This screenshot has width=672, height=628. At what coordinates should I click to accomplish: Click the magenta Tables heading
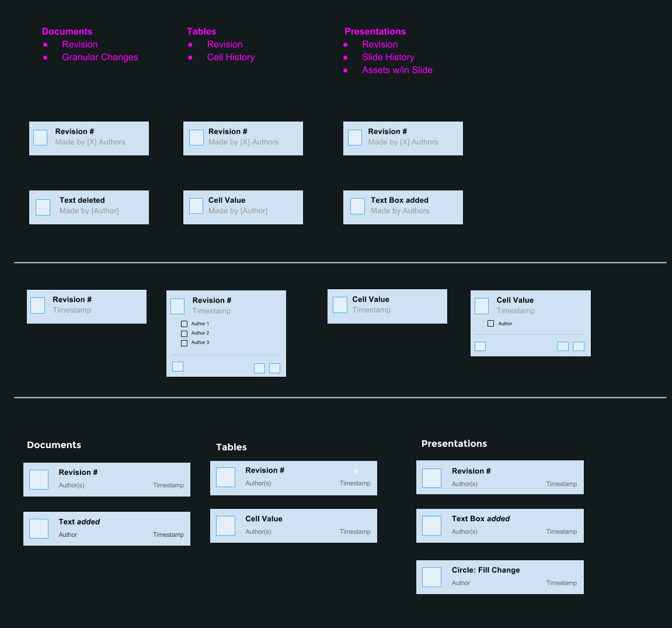[201, 32]
